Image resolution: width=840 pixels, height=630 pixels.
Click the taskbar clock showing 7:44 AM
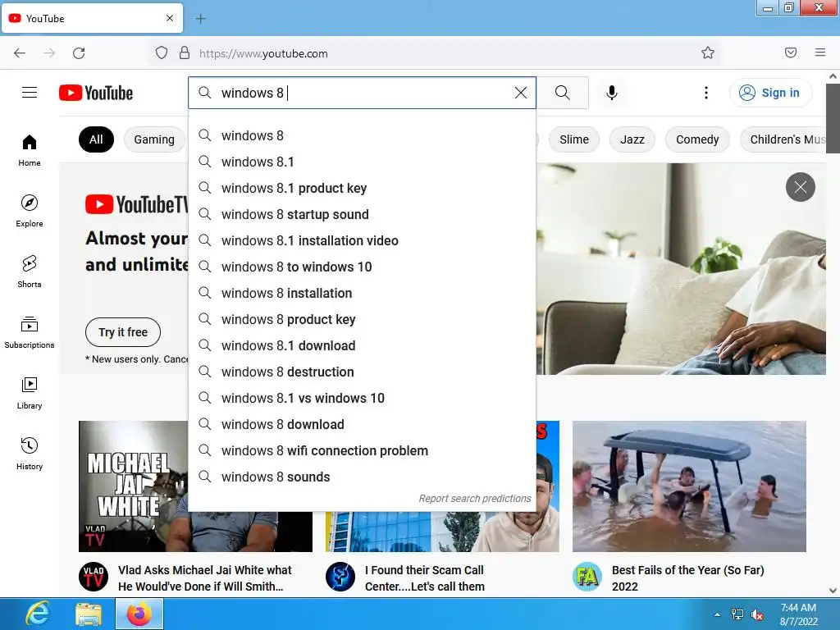[798, 614]
